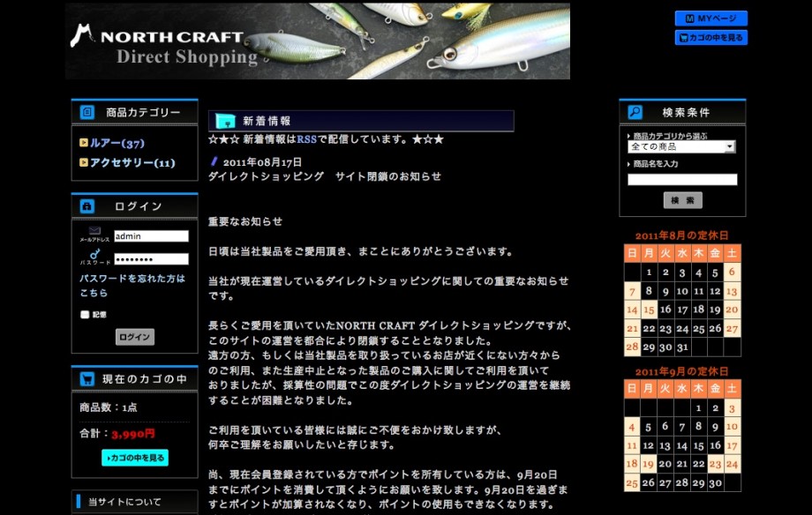812x515 pixels.
Task: Click the pen icon beside 2011年08月17日
Action: (214, 161)
